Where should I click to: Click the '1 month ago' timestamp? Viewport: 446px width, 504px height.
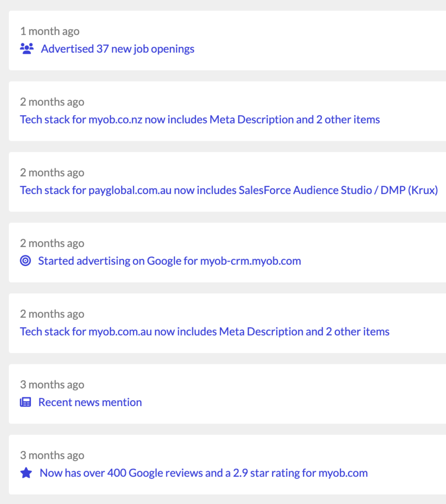coord(50,31)
